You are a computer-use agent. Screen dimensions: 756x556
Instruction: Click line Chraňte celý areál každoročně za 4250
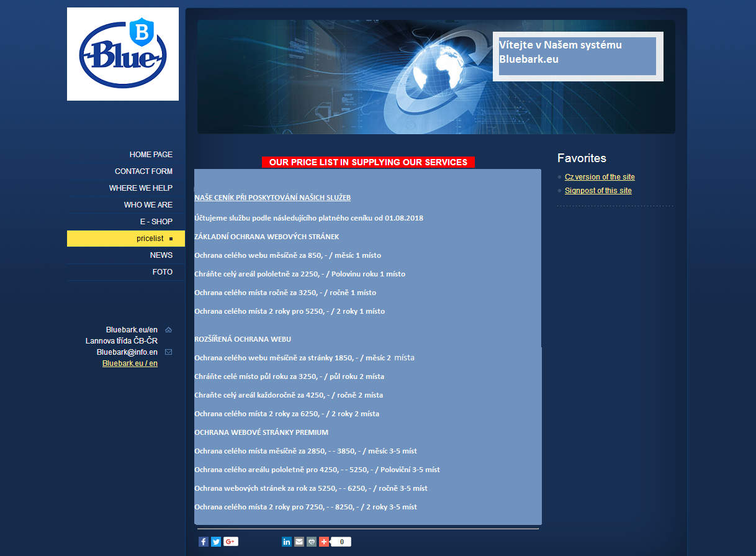point(289,395)
